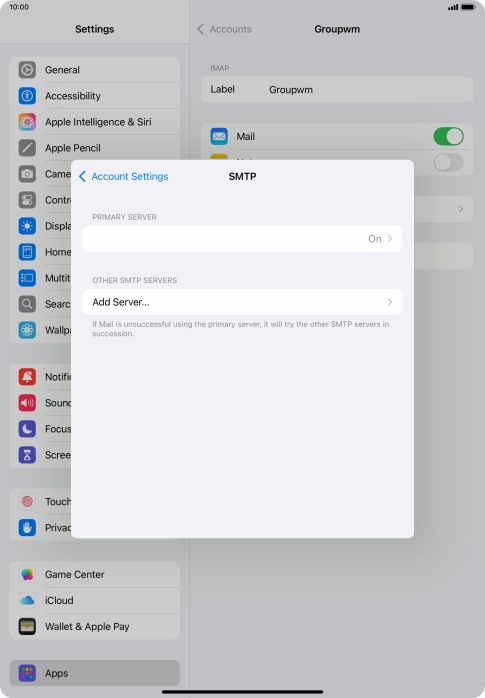Select the Apps icon in sidebar
The height and width of the screenshot is (698, 485).
pyautogui.click(x=27, y=673)
